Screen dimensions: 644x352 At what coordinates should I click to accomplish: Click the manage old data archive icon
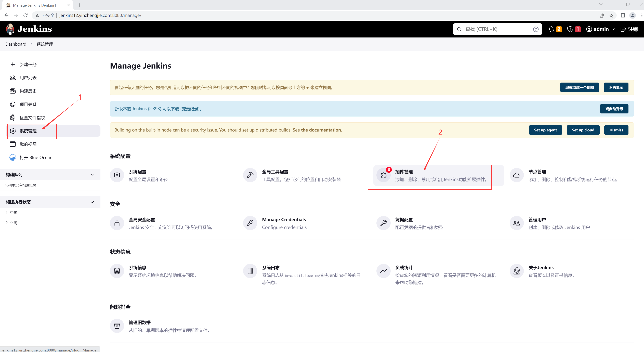coord(117,326)
